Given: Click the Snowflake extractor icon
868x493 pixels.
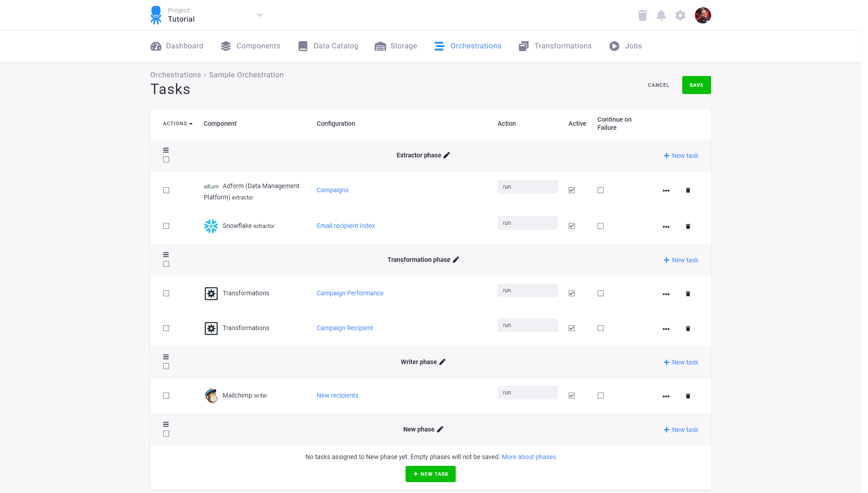Looking at the screenshot, I should (x=211, y=226).
